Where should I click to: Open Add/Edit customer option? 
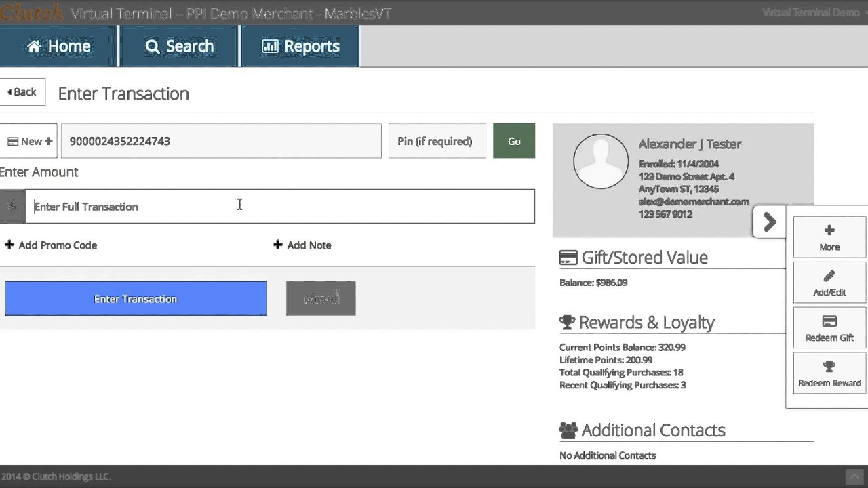[x=829, y=282]
